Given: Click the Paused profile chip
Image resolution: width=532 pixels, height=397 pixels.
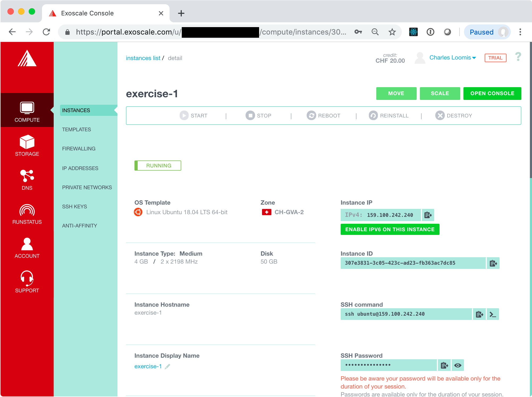Looking at the screenshot, I should (487, 32).
